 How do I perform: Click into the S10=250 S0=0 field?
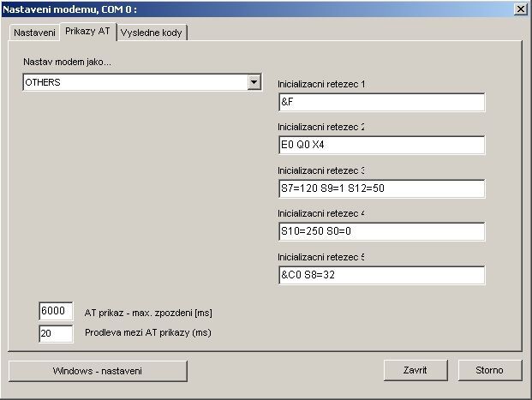[x=381, y=231]
